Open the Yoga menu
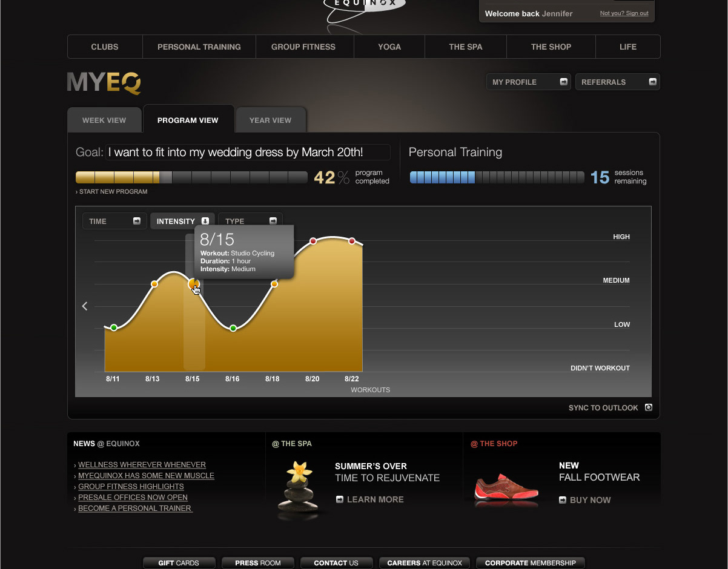 (x=389, y=47)
